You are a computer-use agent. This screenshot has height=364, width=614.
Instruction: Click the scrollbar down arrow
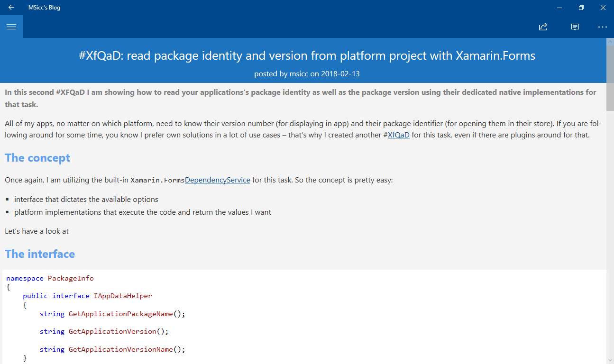[x=610, y=361]
